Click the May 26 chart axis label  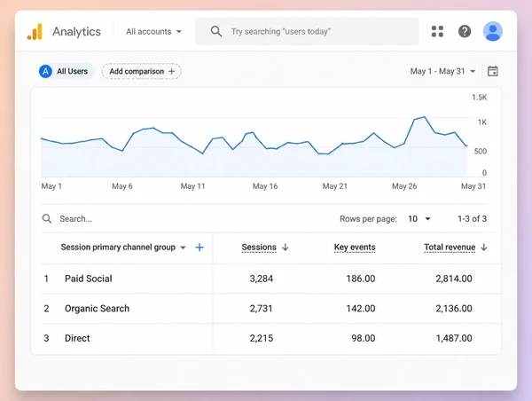click(x=404, y=186)
